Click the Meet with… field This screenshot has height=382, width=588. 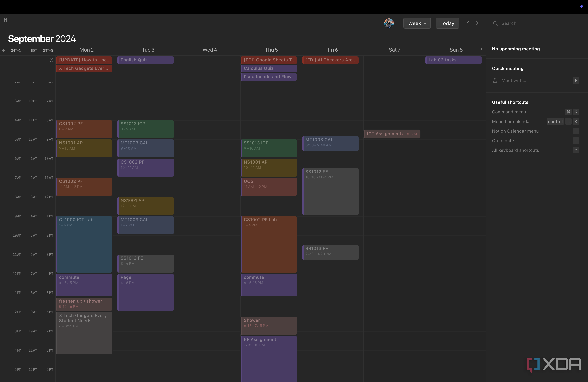click(x=535, y=81)
